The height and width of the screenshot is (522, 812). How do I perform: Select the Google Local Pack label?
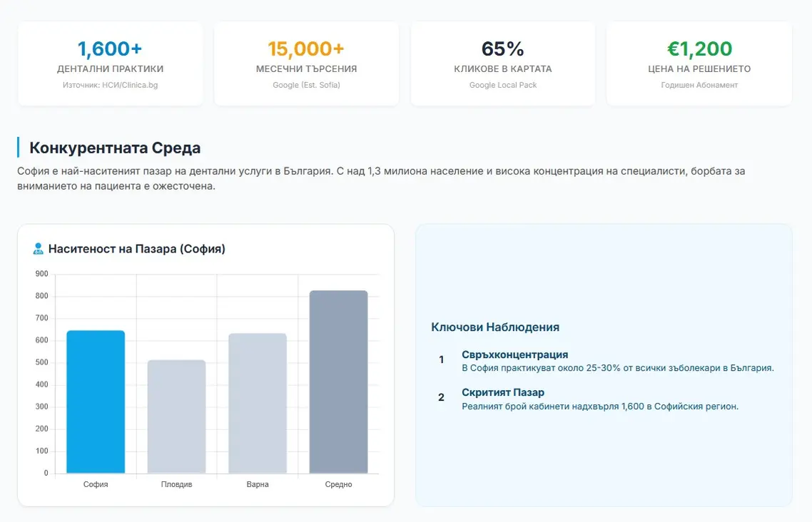tap(502, 85)
